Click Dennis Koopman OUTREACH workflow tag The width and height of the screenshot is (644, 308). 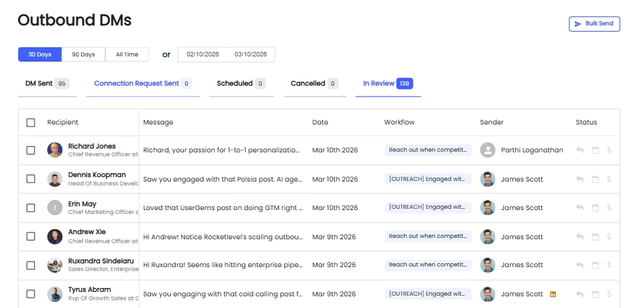click(x=428, y=179)
